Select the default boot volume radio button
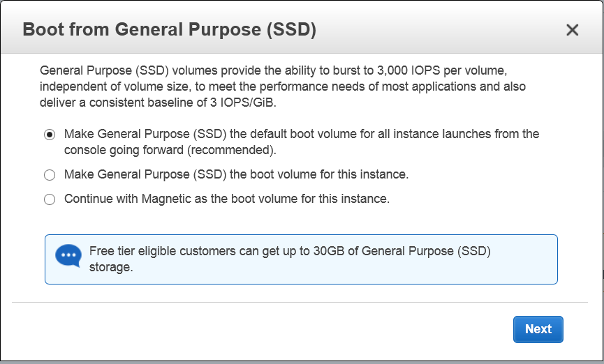The height and width of the screenshot is (364, 604). click(50, 134)
